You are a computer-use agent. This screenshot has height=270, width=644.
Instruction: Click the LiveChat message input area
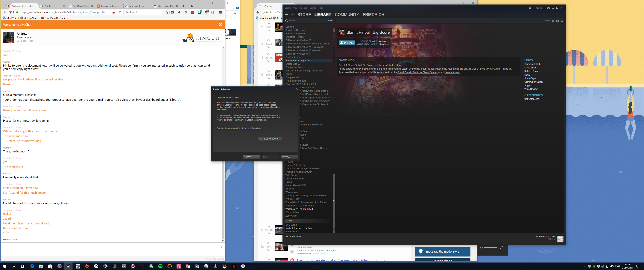[x=110, y=249]
